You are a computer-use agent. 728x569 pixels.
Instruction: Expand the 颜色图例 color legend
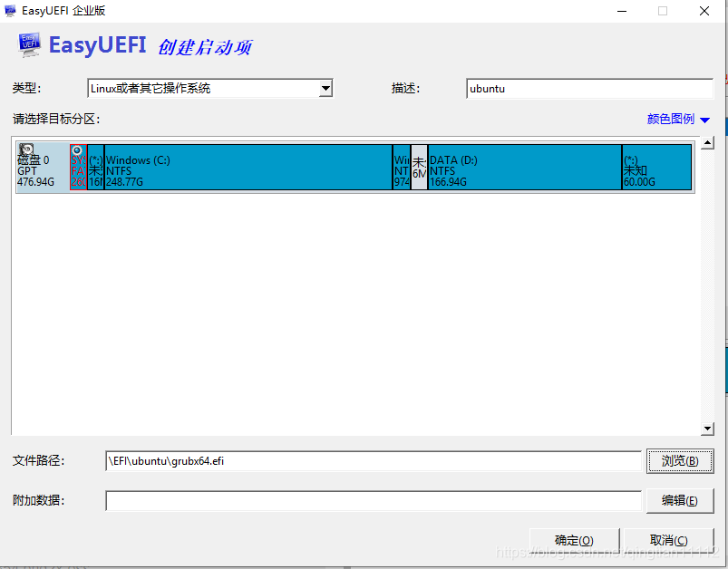pyautogui.click(x=704, y=121)
